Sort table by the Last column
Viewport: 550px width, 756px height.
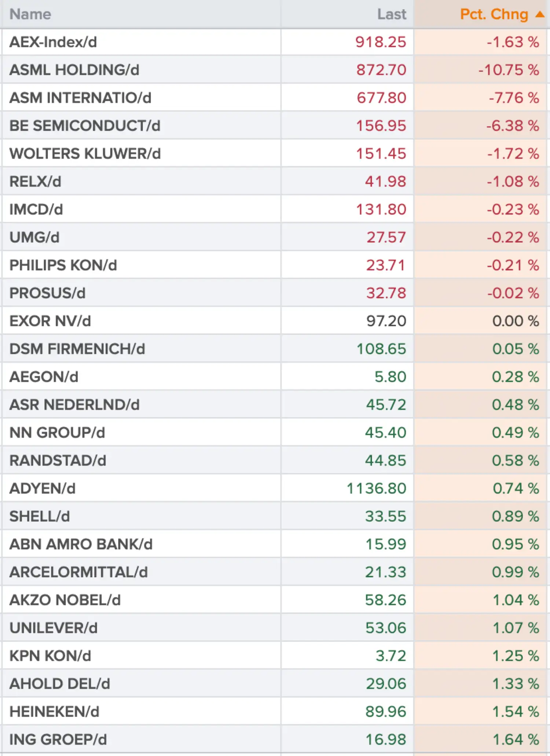pos(392,14)
